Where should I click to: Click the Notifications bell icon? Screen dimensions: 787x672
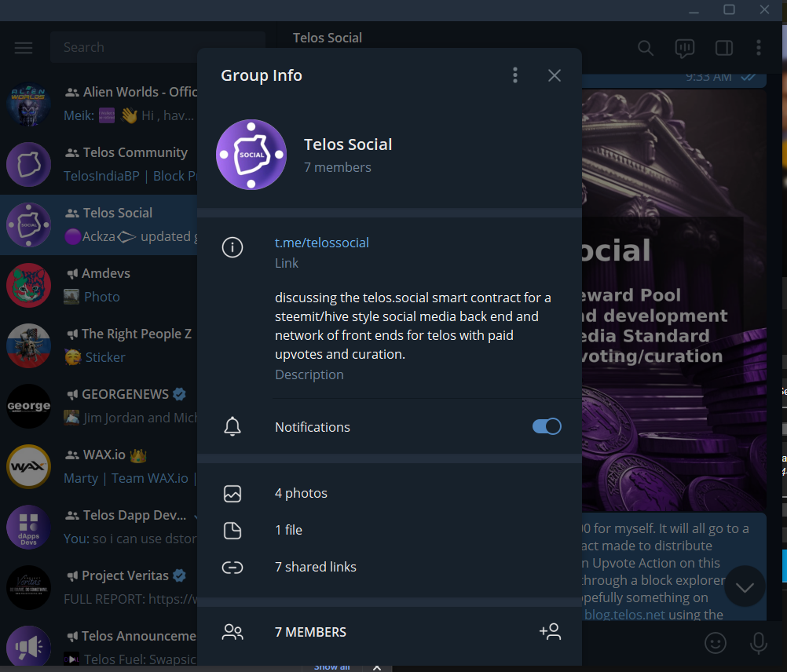[x=232, y=427]
